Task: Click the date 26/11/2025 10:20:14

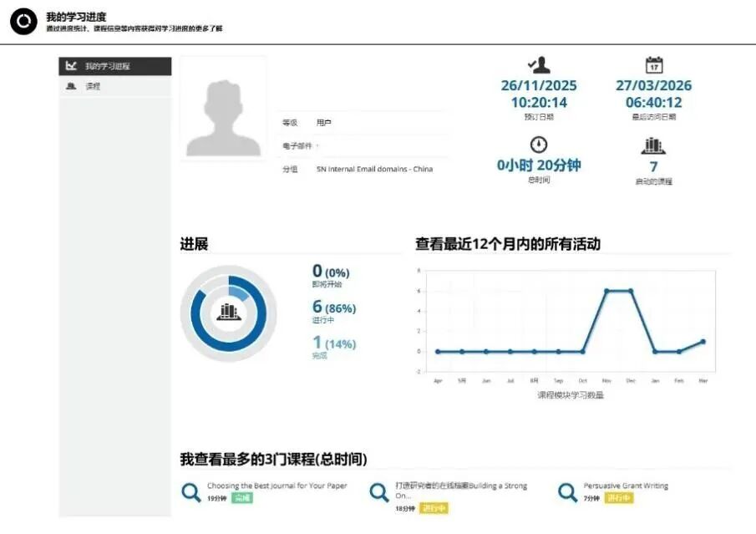Action: pos(539,94)
